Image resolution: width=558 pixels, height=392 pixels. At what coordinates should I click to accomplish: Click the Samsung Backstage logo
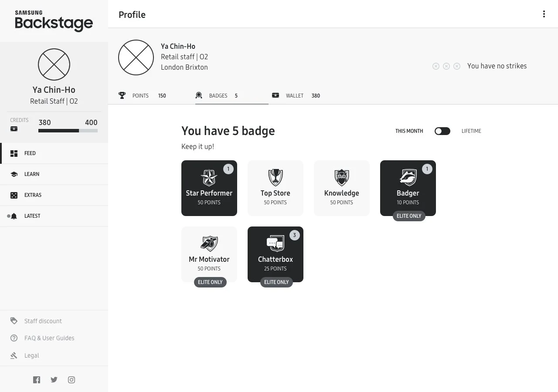pos(54,21)
